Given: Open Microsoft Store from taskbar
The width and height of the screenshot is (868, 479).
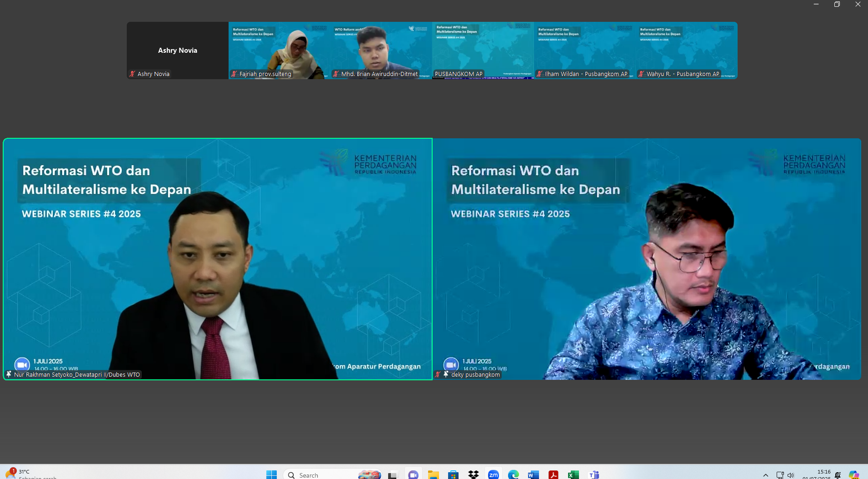Looking at the screenshot, I should tap(453, 474).
